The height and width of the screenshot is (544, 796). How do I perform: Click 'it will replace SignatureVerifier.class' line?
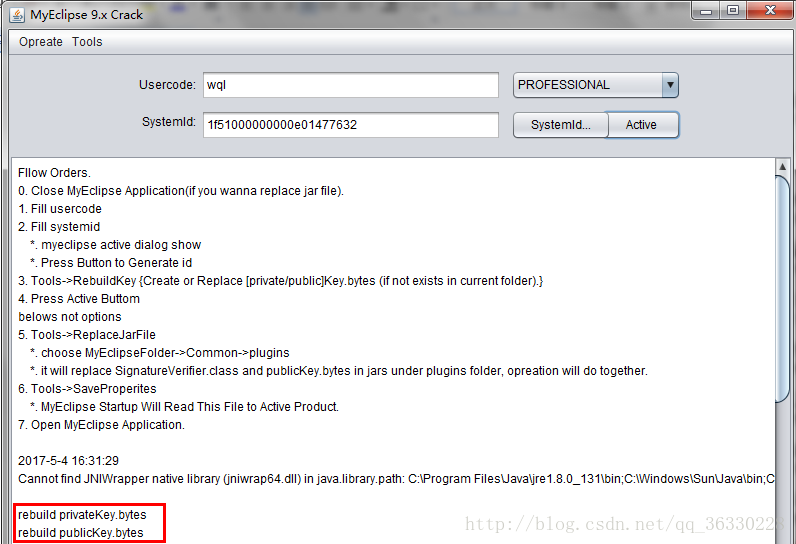(339, 371)
